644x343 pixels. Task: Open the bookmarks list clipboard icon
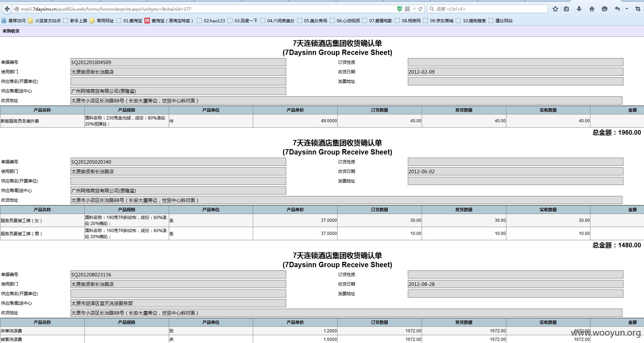(x=566, y=9)
